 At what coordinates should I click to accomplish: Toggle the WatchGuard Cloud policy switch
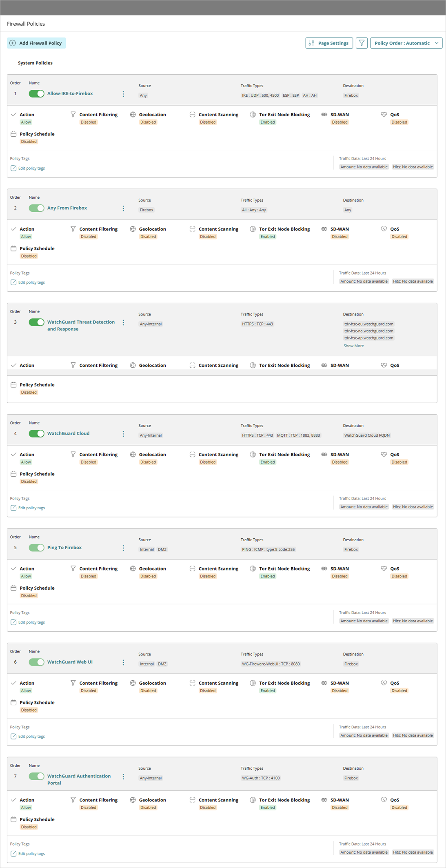(x=36, y=433)
